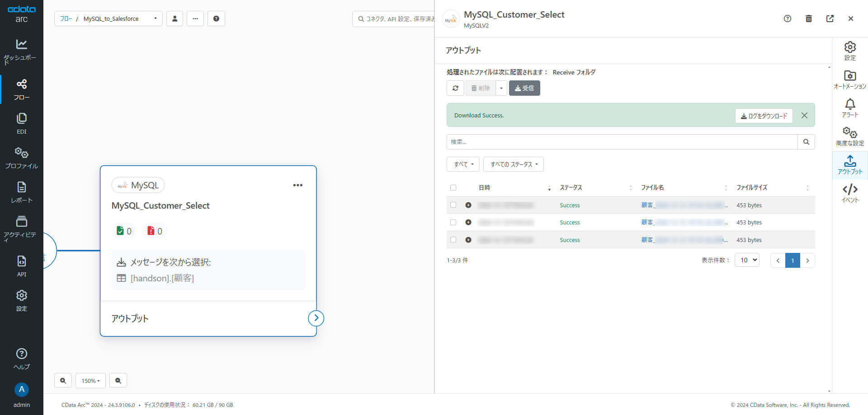Go to the フロー flows page
This screenshot has width=868, height=415.
coord(21,89)
